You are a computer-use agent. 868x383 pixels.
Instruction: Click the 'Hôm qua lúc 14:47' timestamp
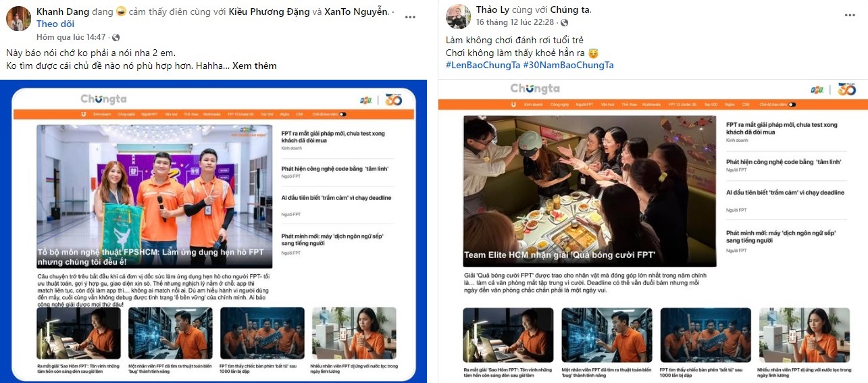coord(71,37)
